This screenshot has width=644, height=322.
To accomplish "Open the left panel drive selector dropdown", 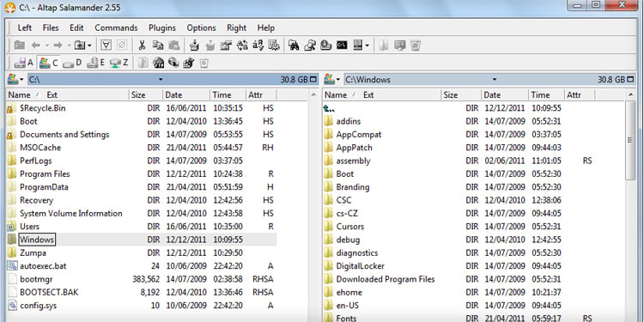I will click(15, 79).
